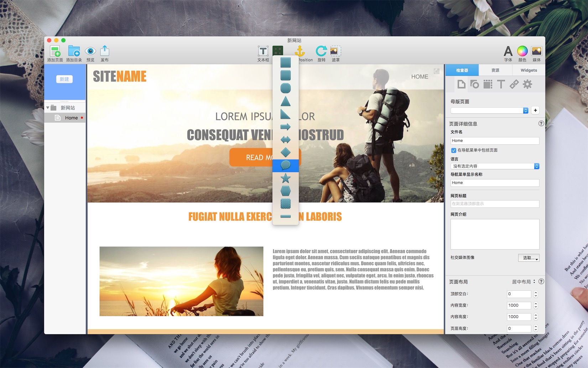Open 预览 (Preview) with the eye icon
Image resolution: width=588 pixels, height=368 pixels.
click(90, 51)
